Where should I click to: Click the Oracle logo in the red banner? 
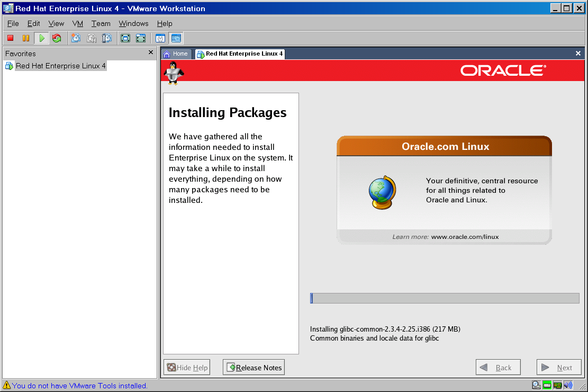(503, 70)
